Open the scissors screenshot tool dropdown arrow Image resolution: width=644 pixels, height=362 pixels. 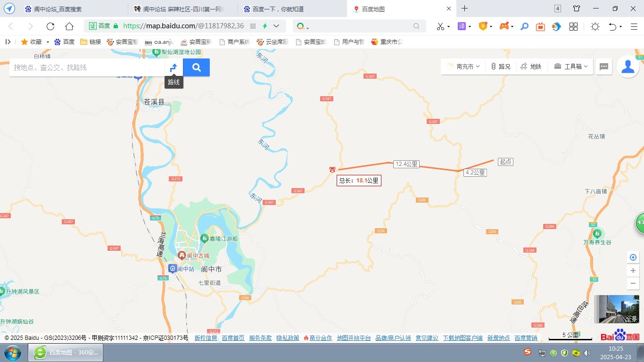pyautogui.click(x=448, y=27)
